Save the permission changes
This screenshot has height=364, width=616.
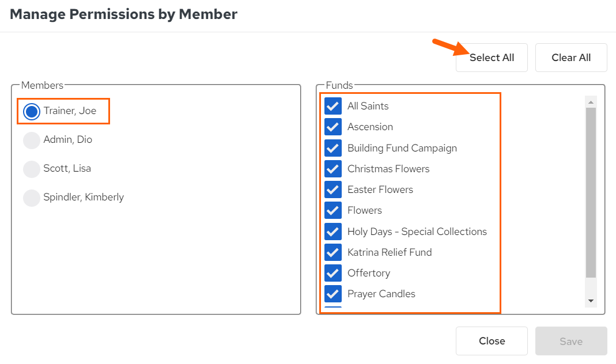pyautogui.click(x=571, y=341)
